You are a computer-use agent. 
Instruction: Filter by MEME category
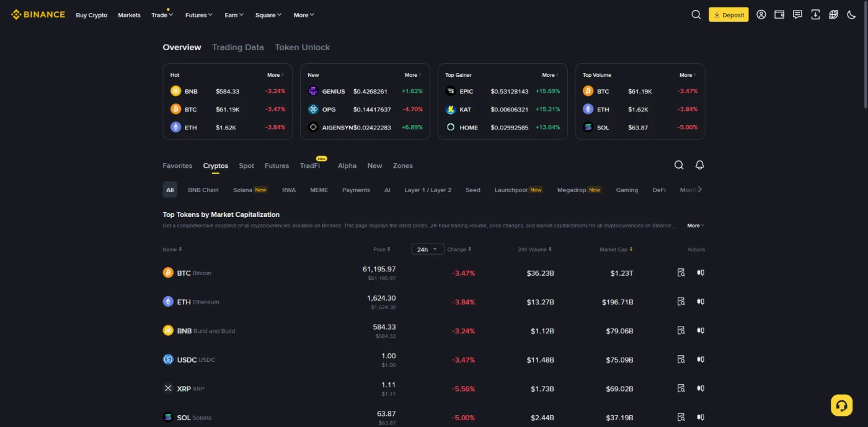(319, 190)
